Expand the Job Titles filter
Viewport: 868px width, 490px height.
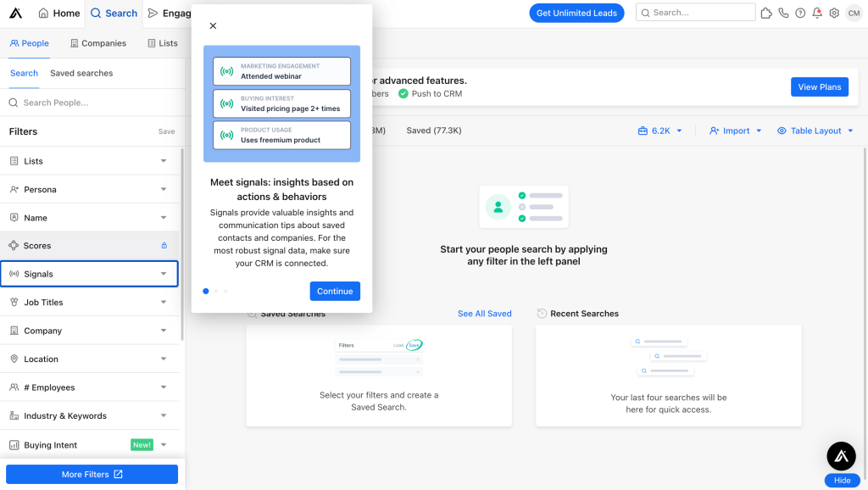click(x=164, y=303)
